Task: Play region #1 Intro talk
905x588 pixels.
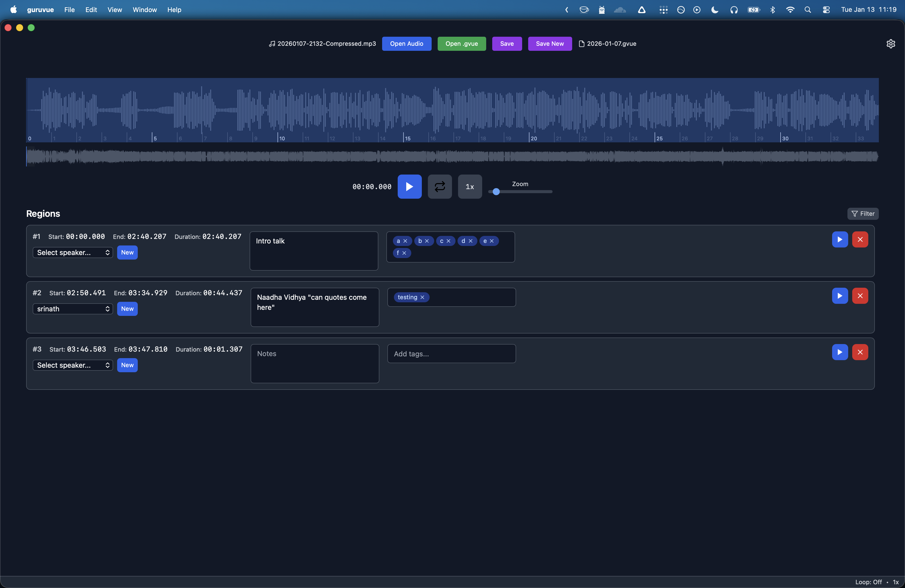Action: coord(840,239)
